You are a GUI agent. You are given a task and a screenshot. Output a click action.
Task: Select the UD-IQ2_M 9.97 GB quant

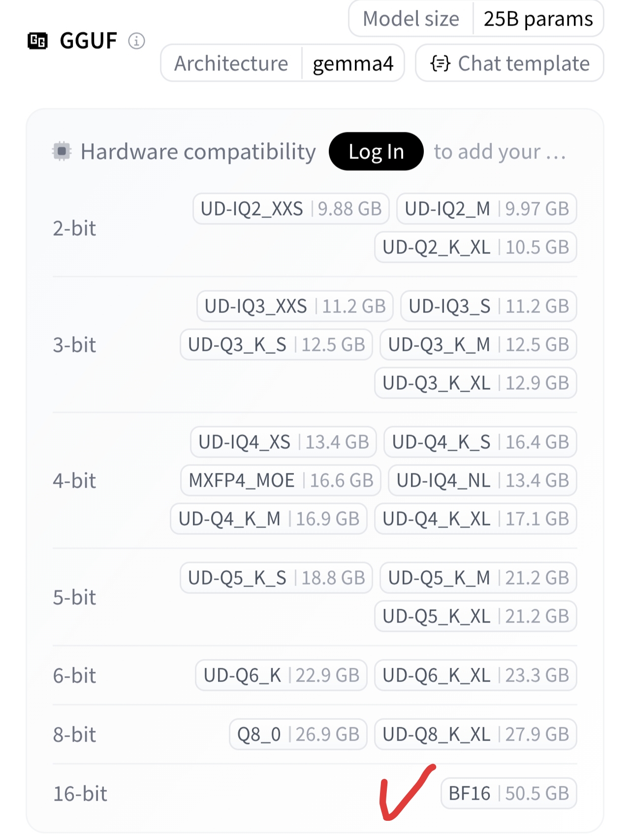487,209
